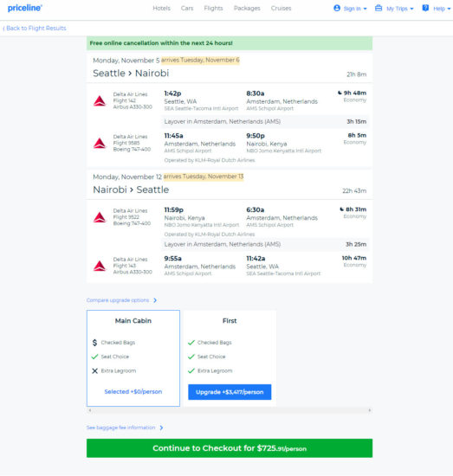This screenshot has width=453, height=476.
Task: Click right arrow of fare options scrollbar
Action: coord(370,410)
